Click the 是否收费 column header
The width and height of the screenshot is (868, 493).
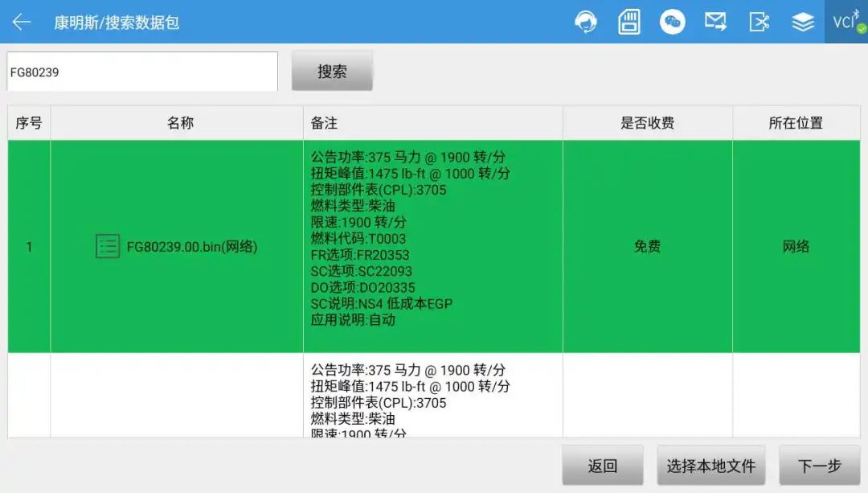pos(648,123)
